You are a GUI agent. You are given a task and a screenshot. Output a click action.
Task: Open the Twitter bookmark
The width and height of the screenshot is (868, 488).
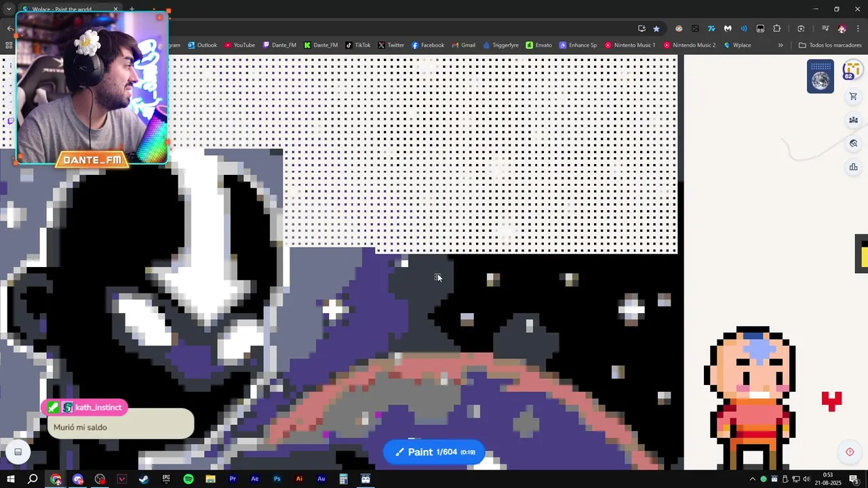click(391, 45)
